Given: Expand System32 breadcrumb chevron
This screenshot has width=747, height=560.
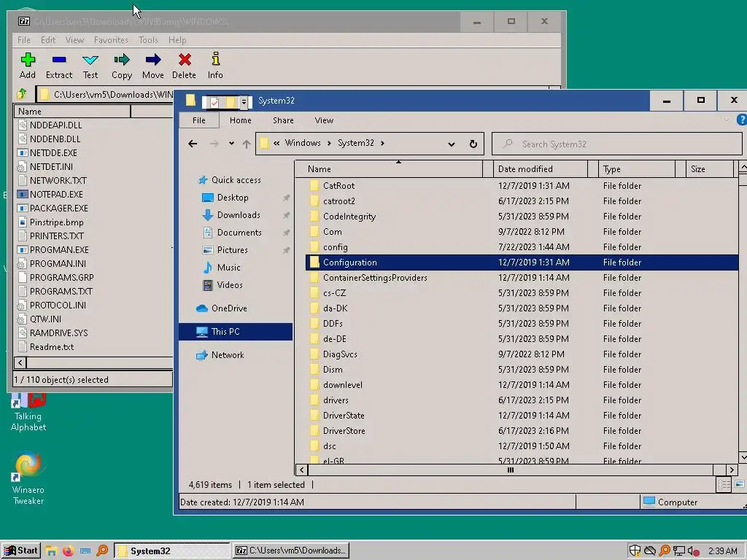Looking at the screenshot, I should tap(382, 143).
